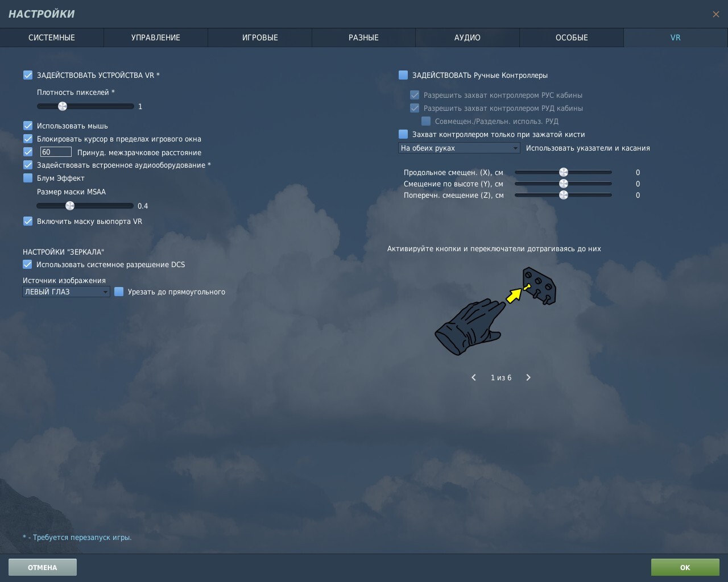Click Использовать указатели и касания label

click(588, 148)
